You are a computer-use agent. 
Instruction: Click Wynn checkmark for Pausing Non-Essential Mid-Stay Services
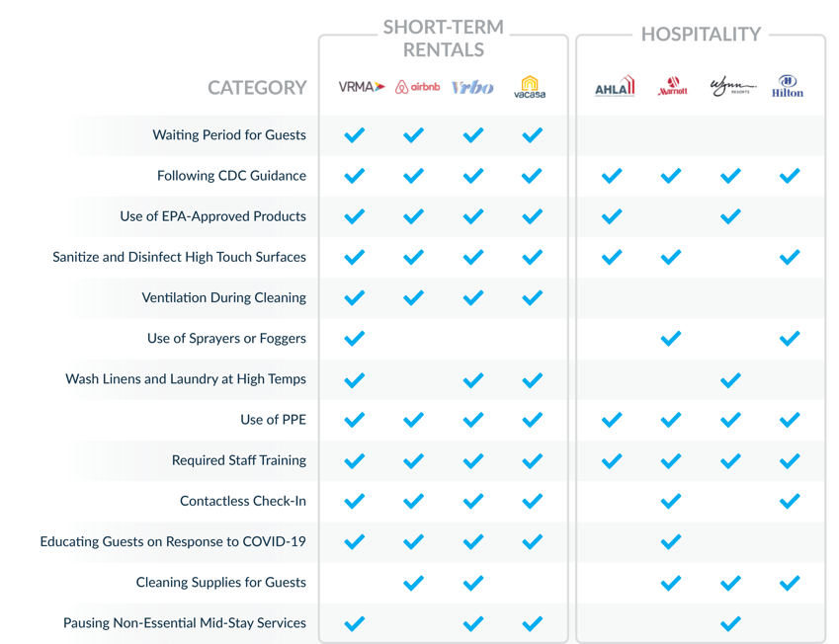[730, 623]
